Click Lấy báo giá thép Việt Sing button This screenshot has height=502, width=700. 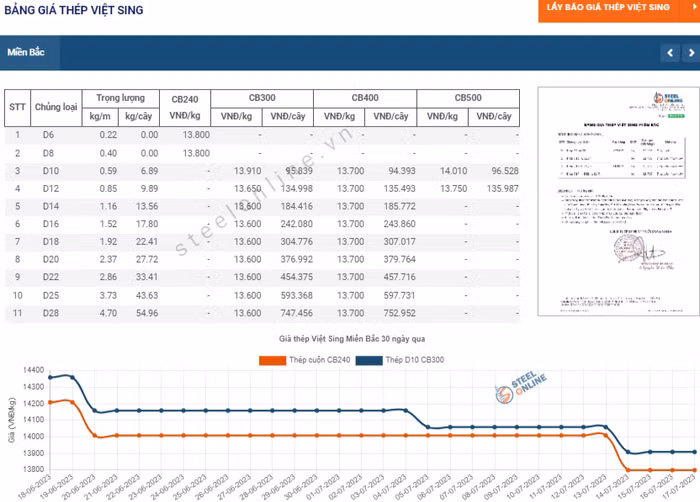(608, 8)
